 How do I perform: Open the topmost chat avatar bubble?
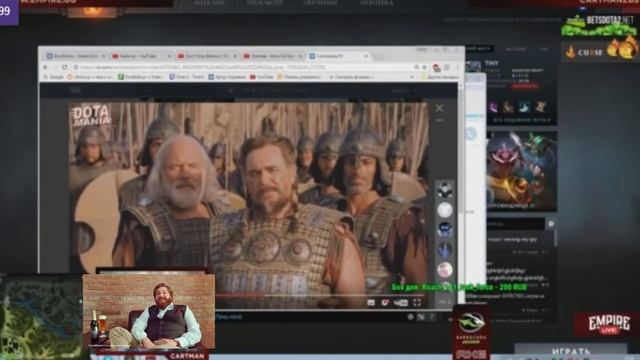click(444, 190)
